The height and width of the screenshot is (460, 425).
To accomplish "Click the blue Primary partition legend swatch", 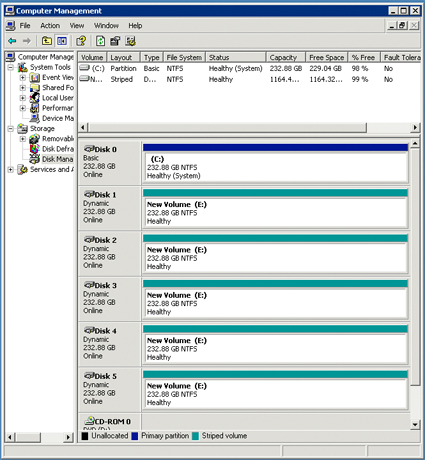I will point(135,436).
